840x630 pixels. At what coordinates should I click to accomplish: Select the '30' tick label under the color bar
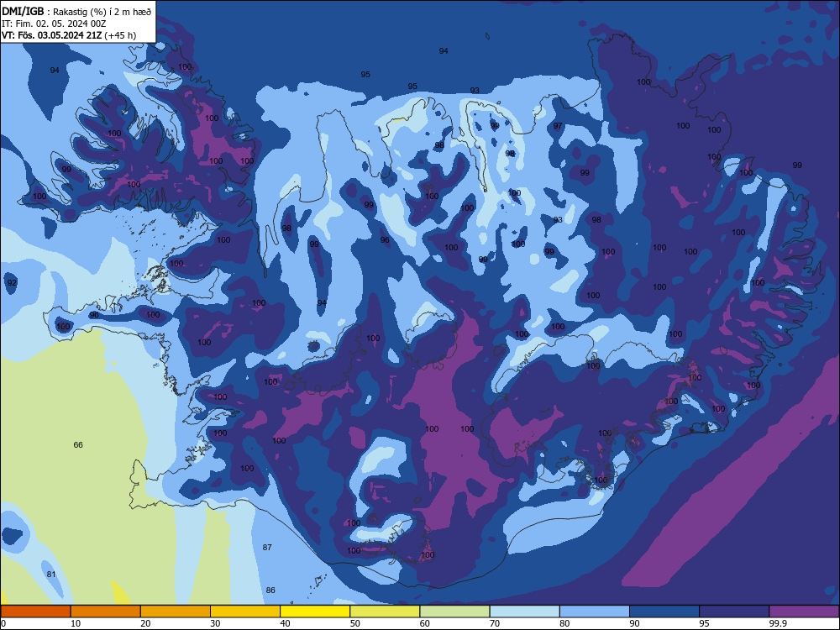coord(215,623)
